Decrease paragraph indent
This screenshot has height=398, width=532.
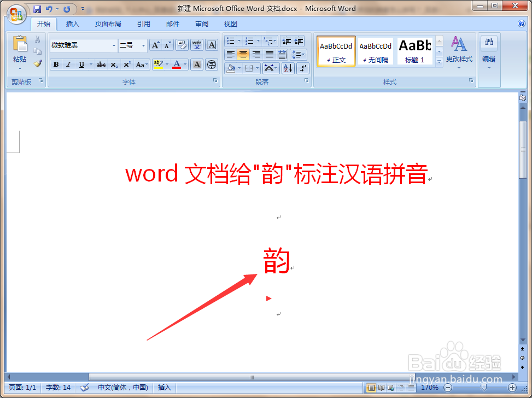[x=287, y=41]
